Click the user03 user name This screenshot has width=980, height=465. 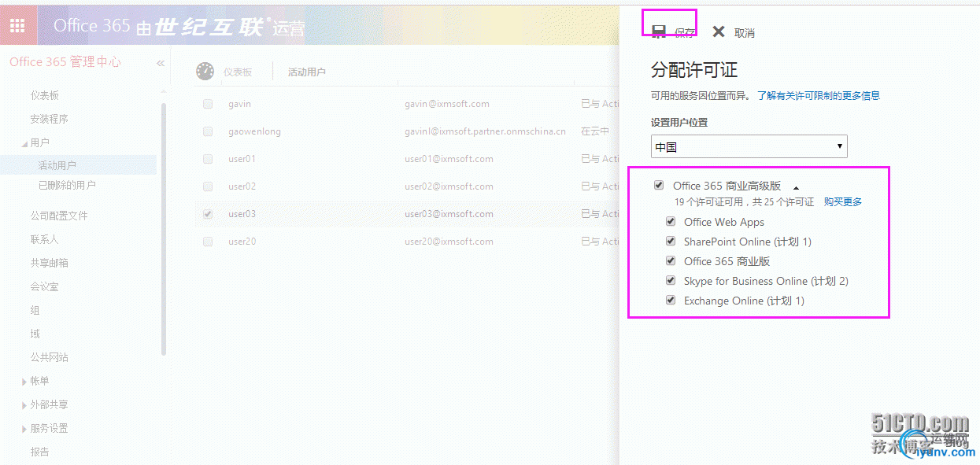click(x=242, y=214)
